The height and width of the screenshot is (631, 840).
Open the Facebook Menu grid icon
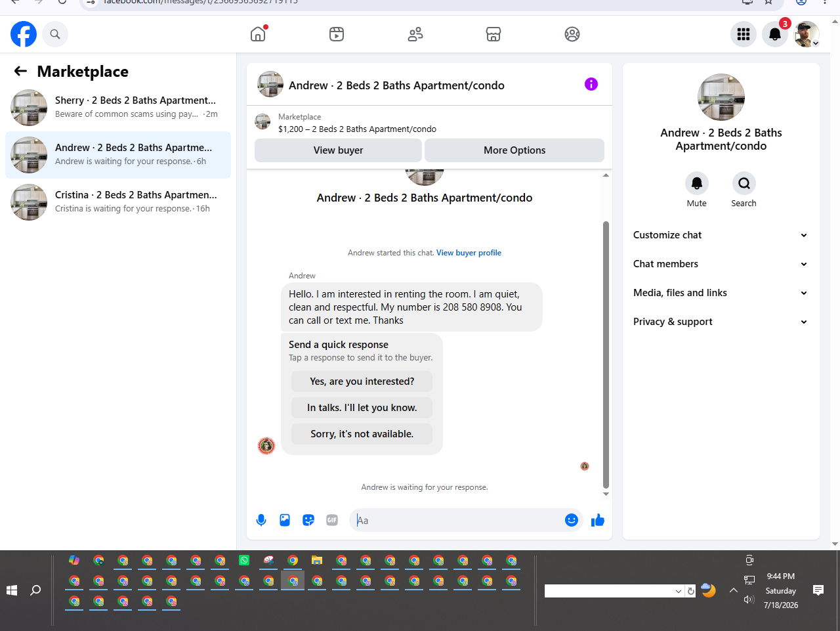pos(744,34)
